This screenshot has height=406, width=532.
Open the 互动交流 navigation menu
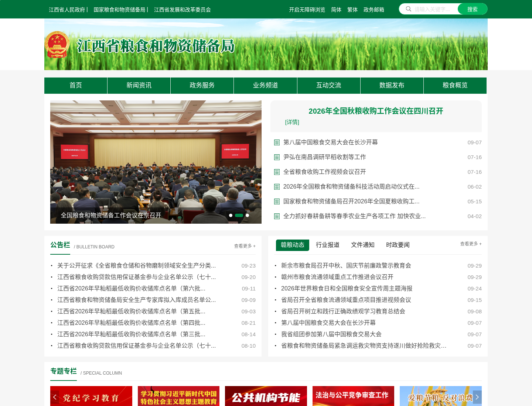pyautogui.click(x=329, y=85)
